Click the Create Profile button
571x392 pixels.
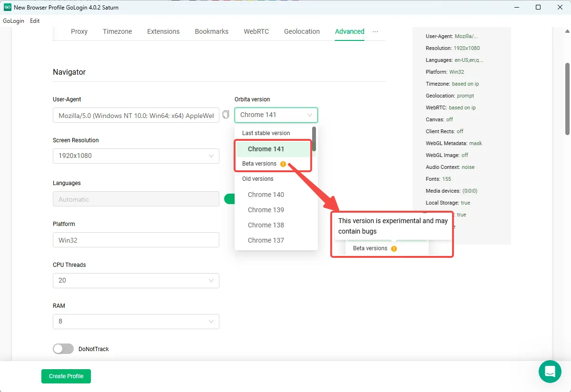pos(66,376)
